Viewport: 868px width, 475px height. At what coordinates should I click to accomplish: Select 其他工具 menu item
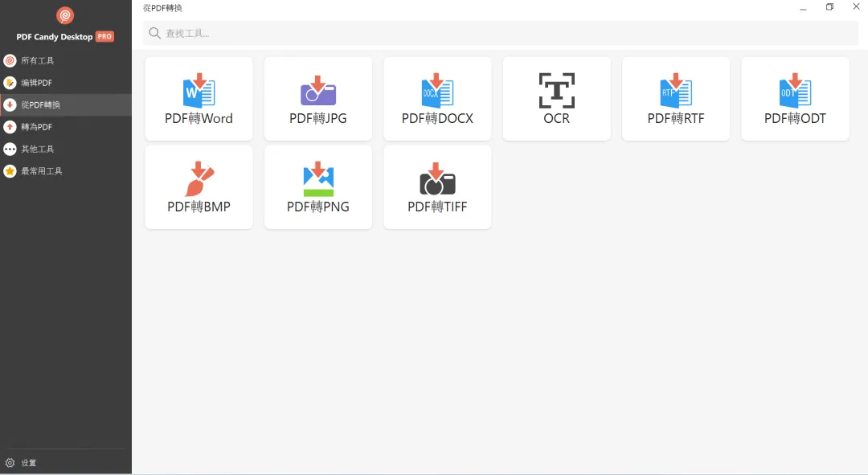click(66, 149)
